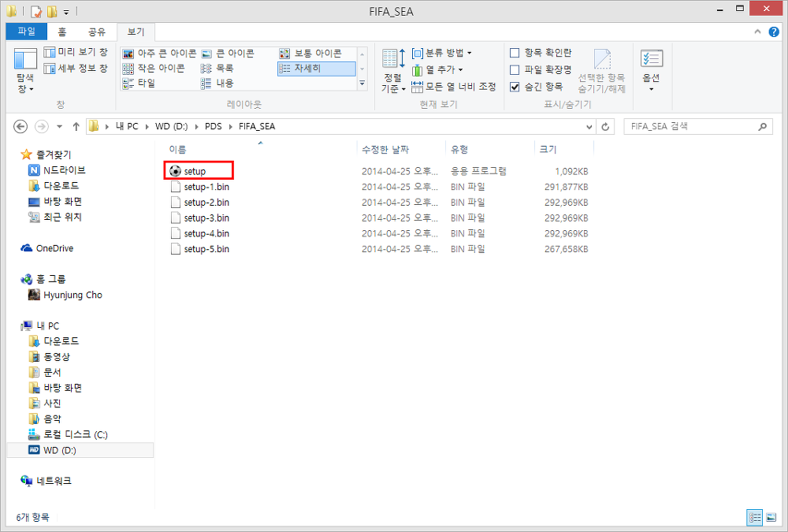Click 선택한 항목 숨기기/해제 button

coord(601,71)
